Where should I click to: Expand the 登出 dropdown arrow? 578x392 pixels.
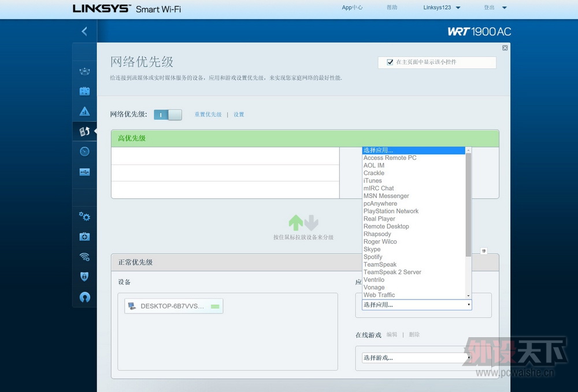(x=505, y=8)
